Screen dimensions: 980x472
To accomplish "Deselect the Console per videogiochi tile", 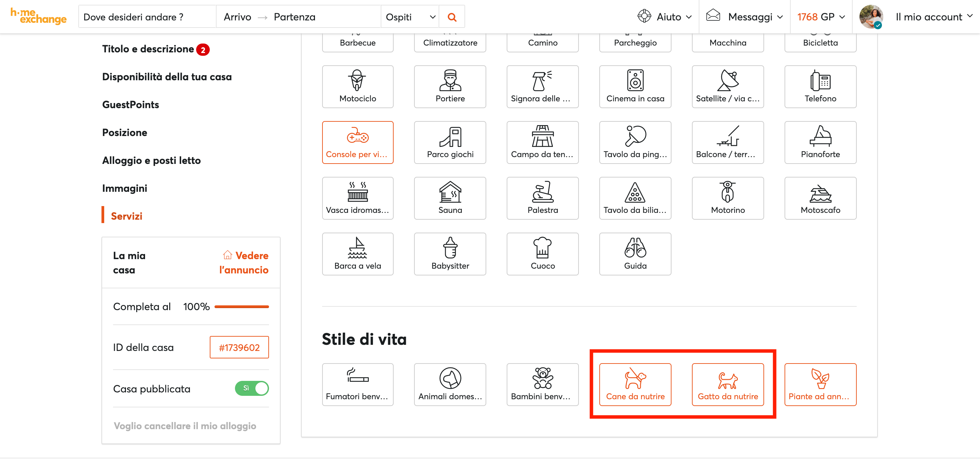I will 357,142.
